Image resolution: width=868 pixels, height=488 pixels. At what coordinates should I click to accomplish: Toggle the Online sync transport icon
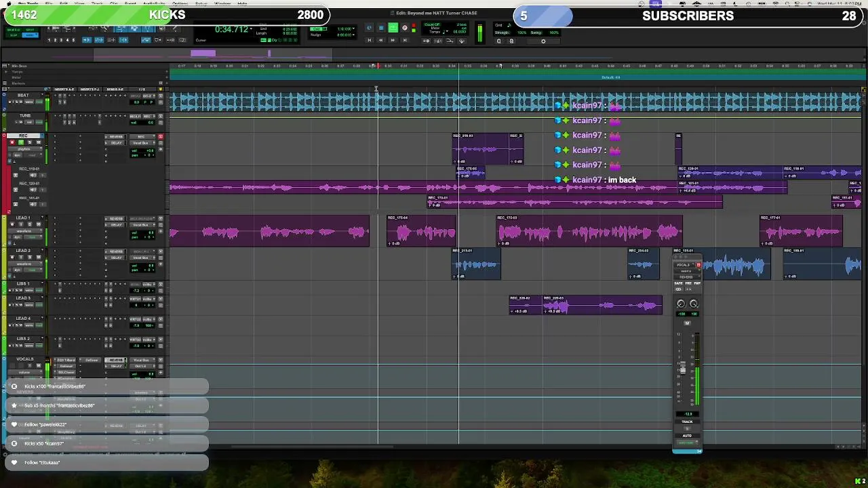(370, 28)
